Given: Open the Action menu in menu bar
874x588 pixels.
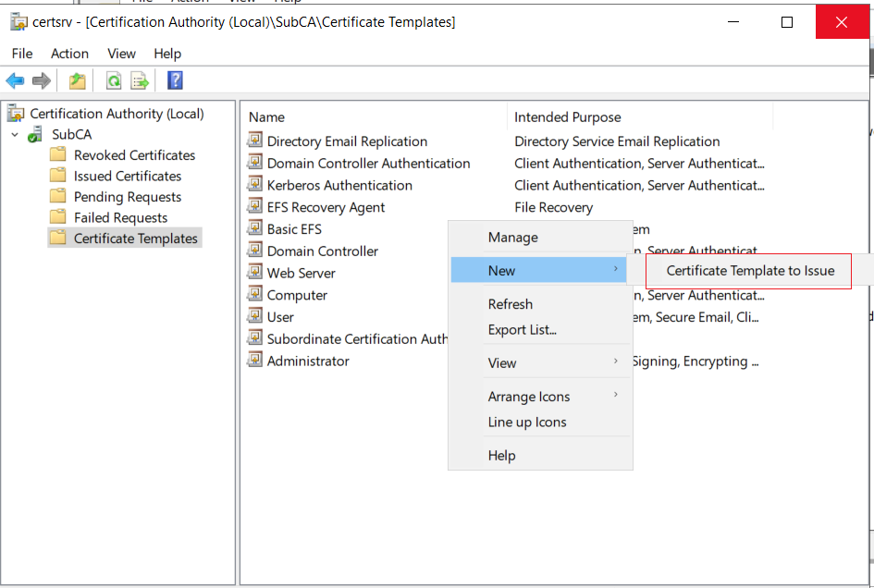Looking at the screenshot, I should [69, 54].
